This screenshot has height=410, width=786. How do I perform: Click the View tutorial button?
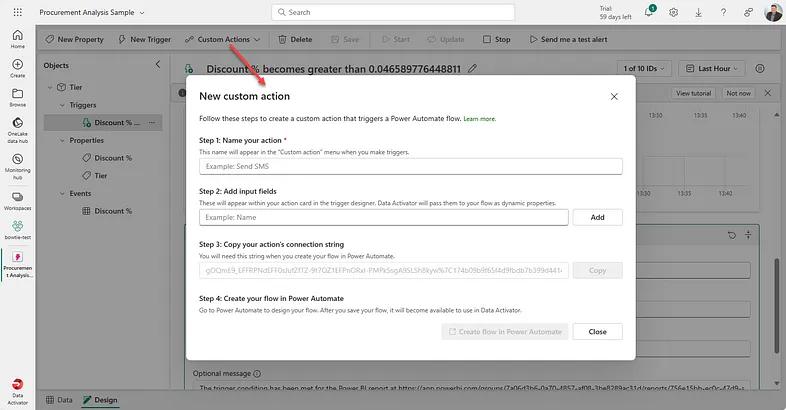click(x=693, y=93)
